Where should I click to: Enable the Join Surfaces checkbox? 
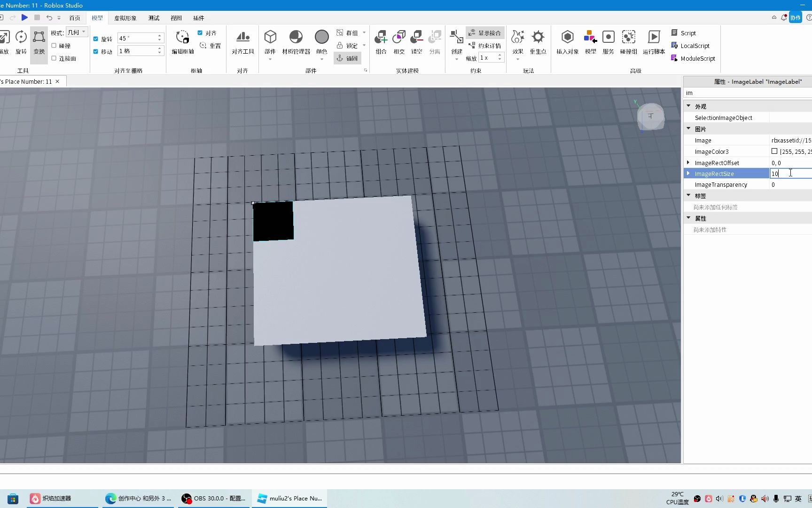(x=54, y=58)
